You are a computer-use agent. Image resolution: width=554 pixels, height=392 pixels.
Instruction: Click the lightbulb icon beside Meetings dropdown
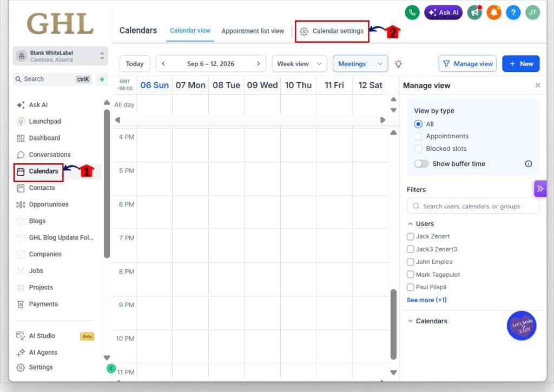[x=398, y=64]
